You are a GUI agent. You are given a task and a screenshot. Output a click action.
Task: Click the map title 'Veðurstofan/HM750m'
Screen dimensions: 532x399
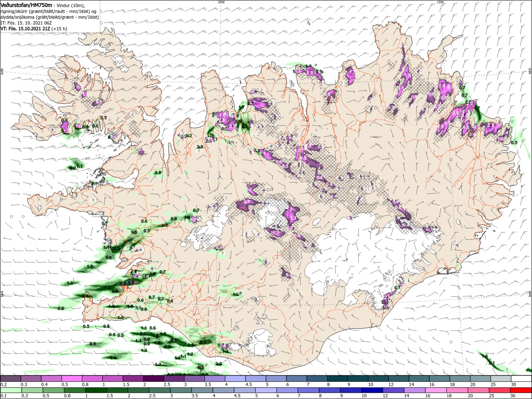[27, 5]
